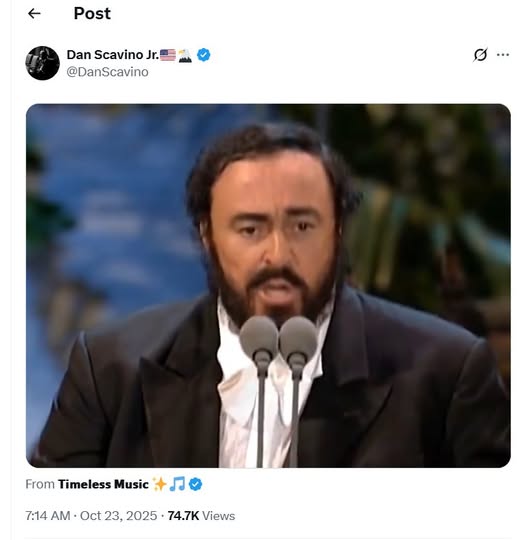
Task: Open the Grok slashed-circle icon
Action: click(480, 54)
